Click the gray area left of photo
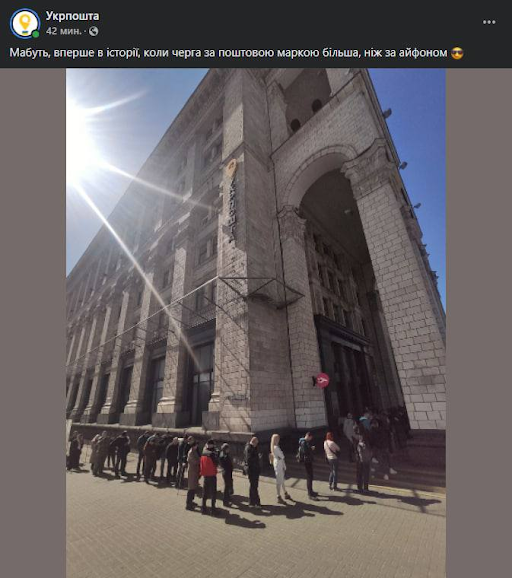 click(x=33, y=323)
